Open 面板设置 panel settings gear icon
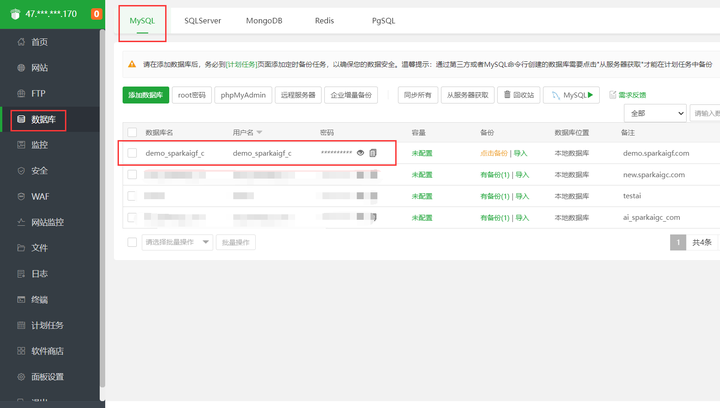 [20, 377]
